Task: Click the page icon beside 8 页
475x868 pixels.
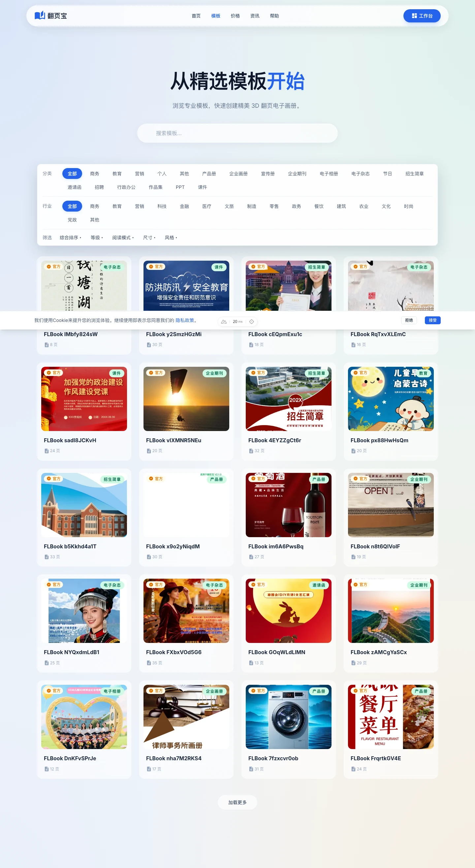Action: [47, 345]
